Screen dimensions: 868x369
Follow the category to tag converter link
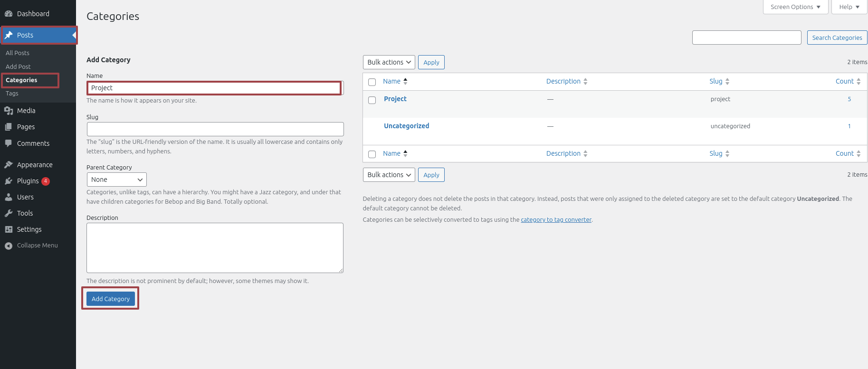pos(556,219)
